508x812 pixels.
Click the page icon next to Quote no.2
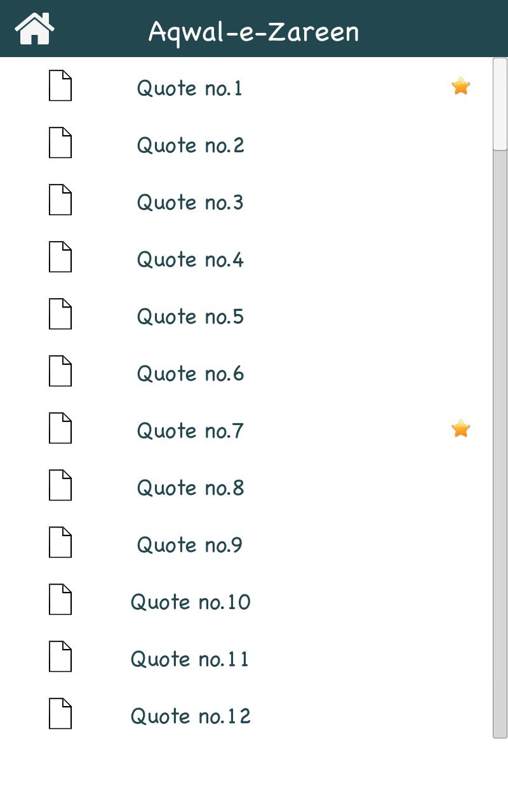tap(60, 143)
